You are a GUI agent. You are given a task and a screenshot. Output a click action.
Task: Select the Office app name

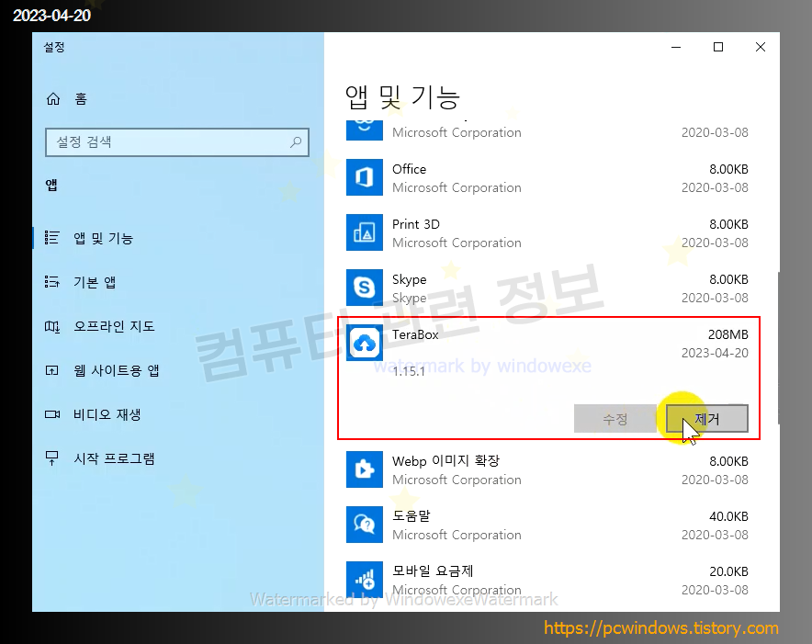click(x=409, y=169)
